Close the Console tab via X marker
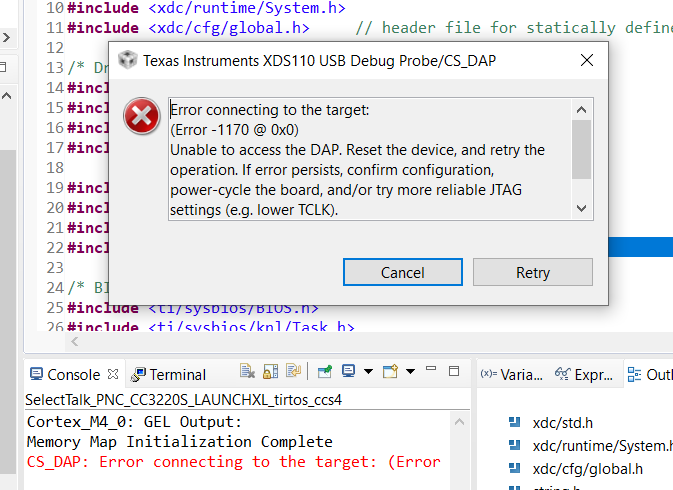This screenshot has width=673, height=490. [x=113, y=374]
